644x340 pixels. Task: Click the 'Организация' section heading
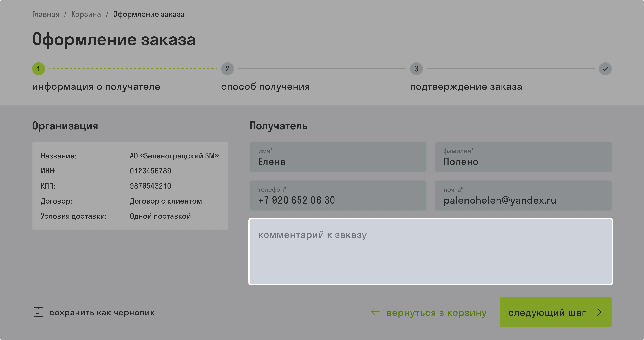[x=65, y=126]
